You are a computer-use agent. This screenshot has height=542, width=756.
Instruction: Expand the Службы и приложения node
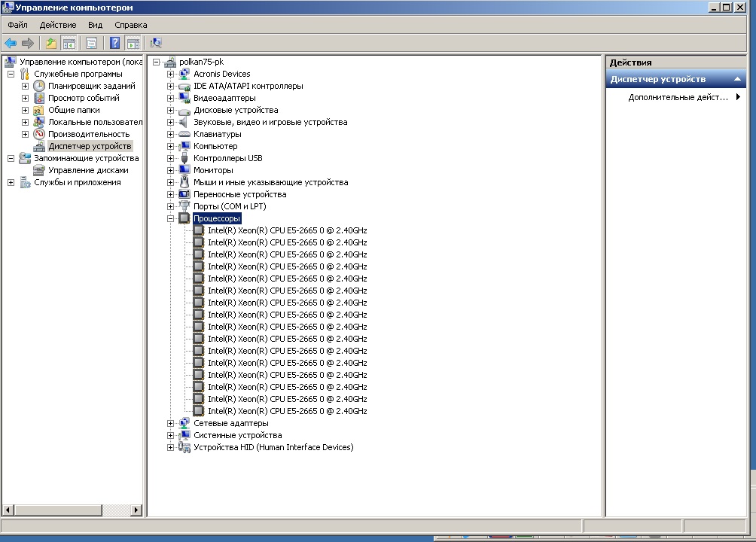point(11,183)
